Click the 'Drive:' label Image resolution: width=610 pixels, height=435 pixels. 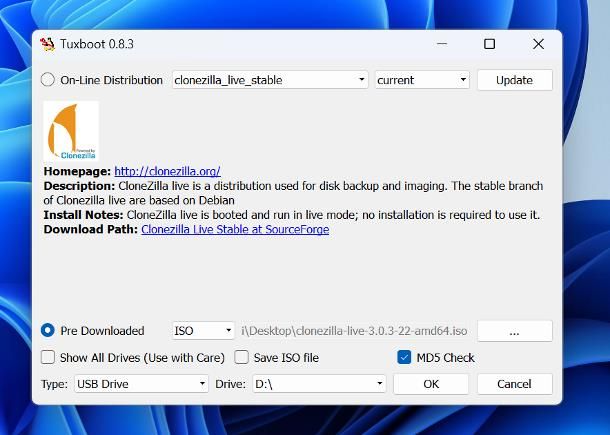point(230,384)
